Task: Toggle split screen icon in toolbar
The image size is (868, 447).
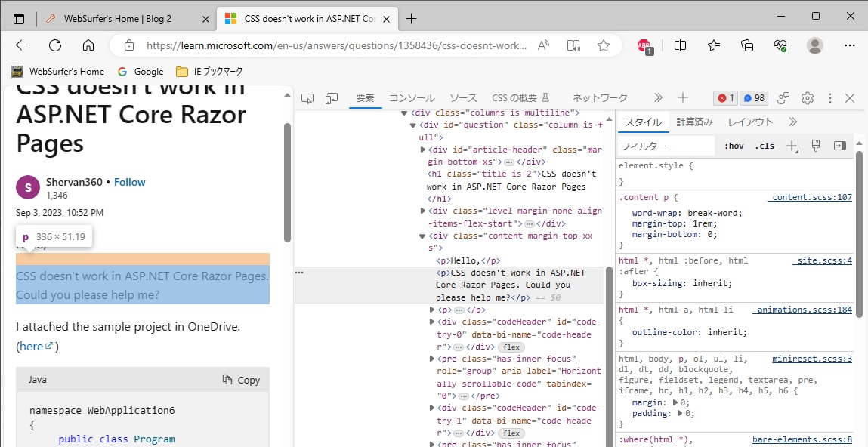Action: 681,45
